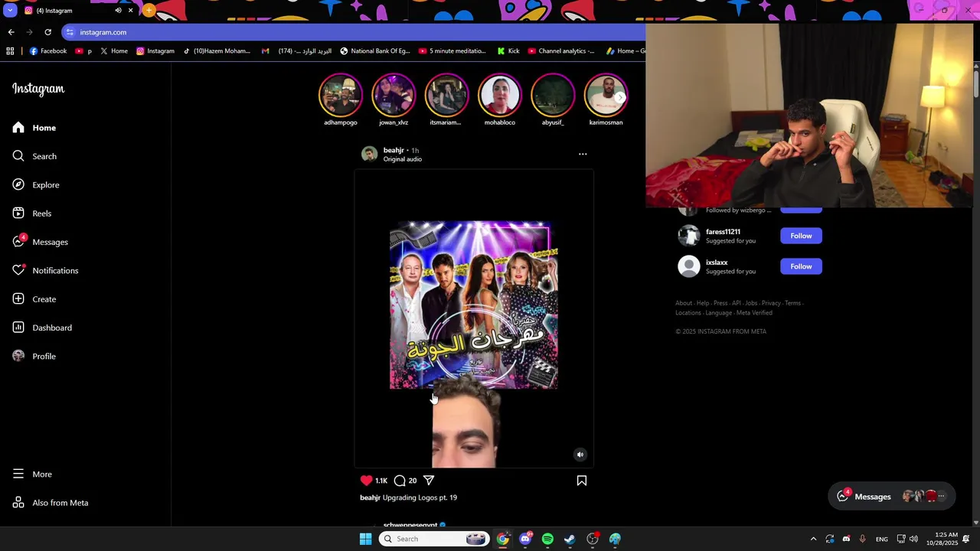980x551 pixels.
Task: Open Messages in the left sidebar
Action: click(41, 242)
